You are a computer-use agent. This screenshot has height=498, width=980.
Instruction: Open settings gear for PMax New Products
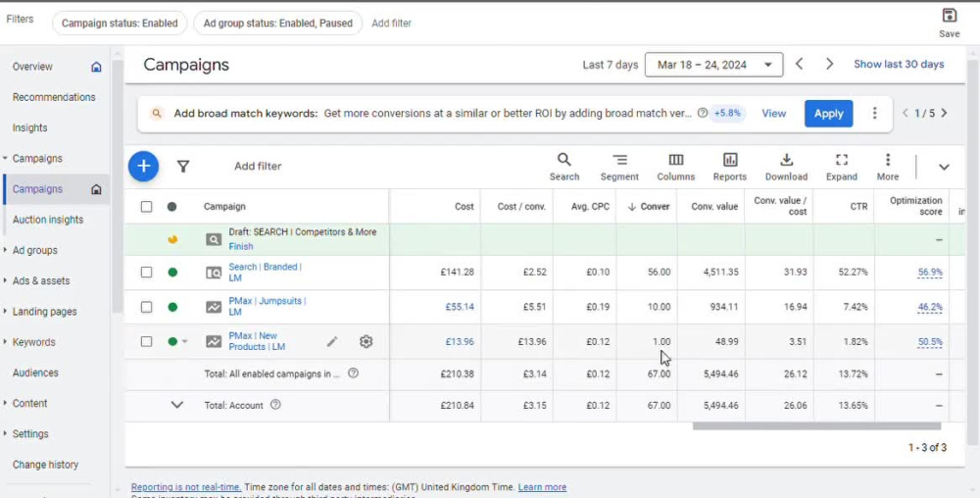click(x=367, y=342)
